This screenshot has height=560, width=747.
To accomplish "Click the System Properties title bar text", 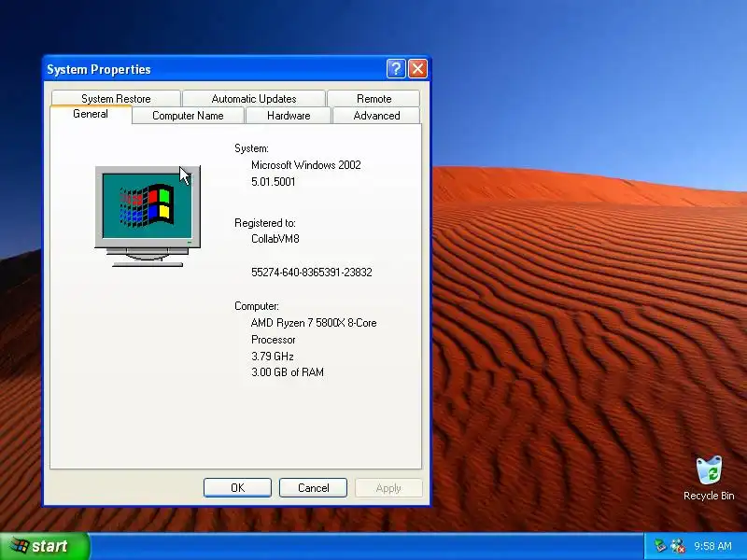I will pyautogui.click(x=99, y=69).
